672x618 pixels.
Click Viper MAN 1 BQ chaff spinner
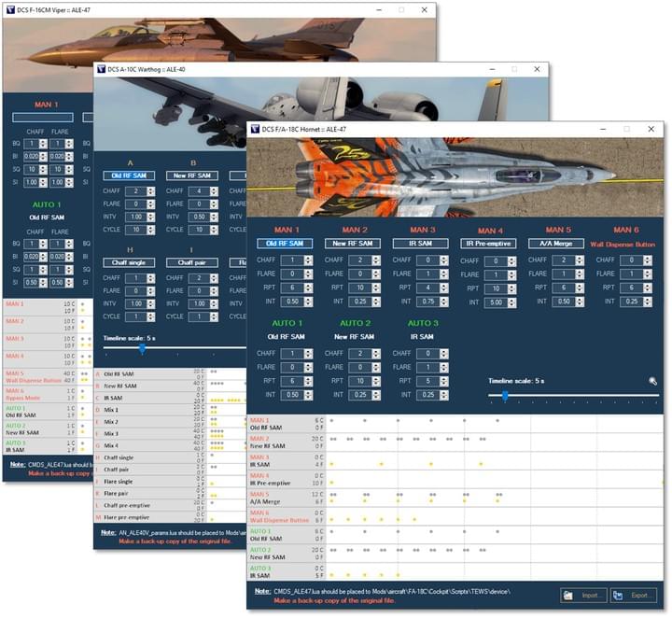coord(35,144)
